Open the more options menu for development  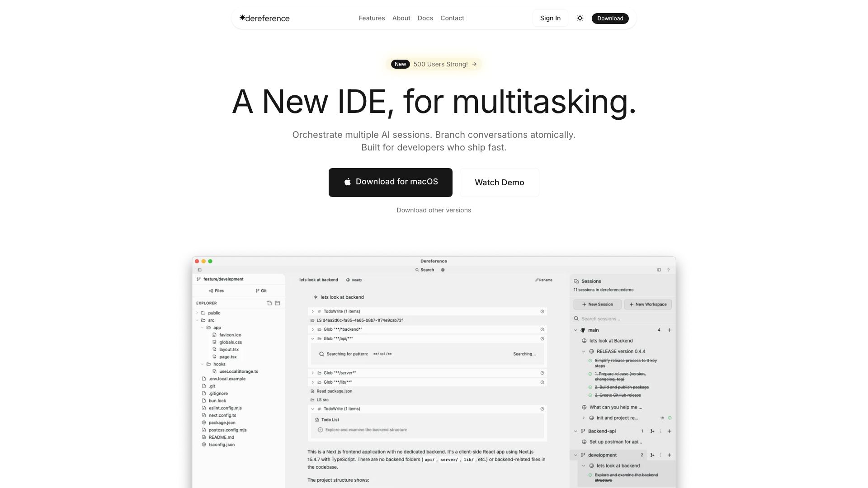click(x=660, y=455)
